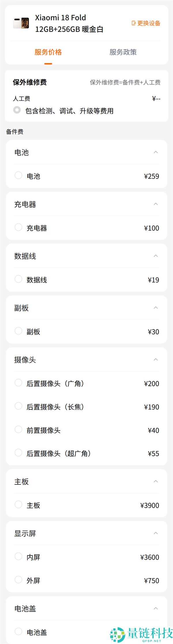The image size is (173, 644).
Task: Pick the 数据线 ¥19 radio option
Action: (x=18, y=279)
